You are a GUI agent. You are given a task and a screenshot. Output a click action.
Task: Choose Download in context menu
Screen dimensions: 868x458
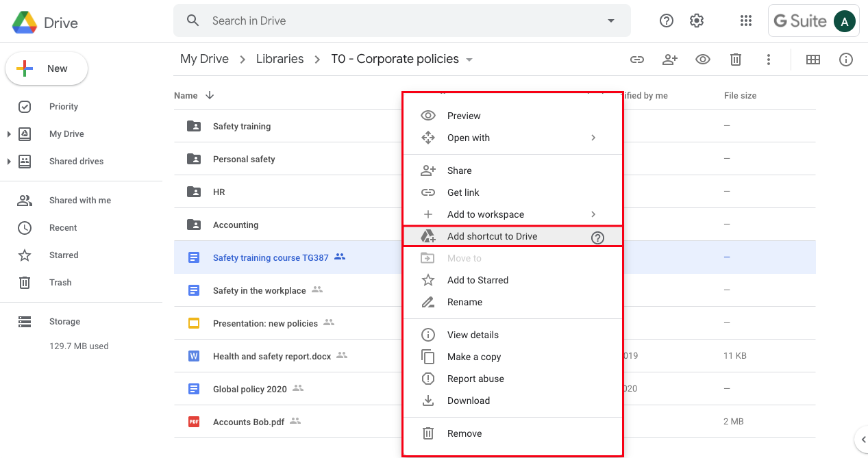coord(512,400)
